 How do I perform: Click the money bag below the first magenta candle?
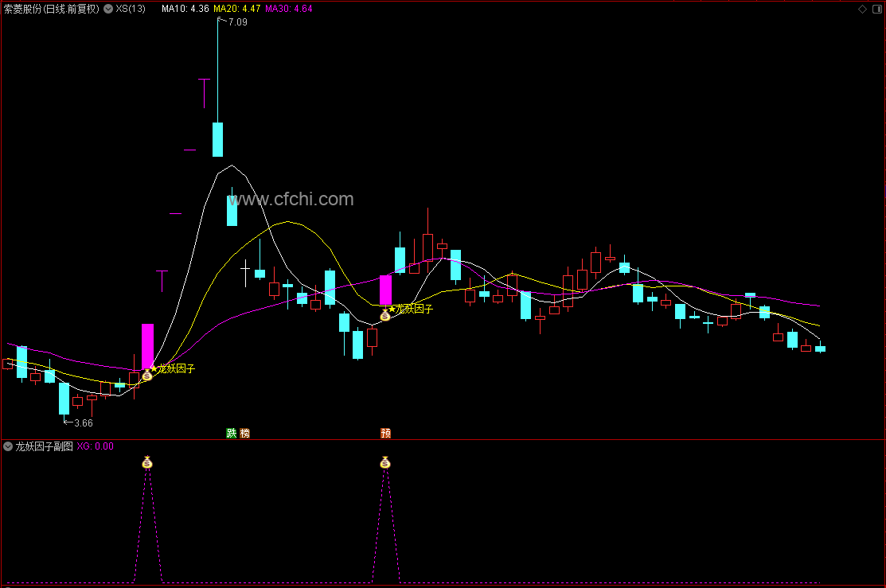pos(147,375)
